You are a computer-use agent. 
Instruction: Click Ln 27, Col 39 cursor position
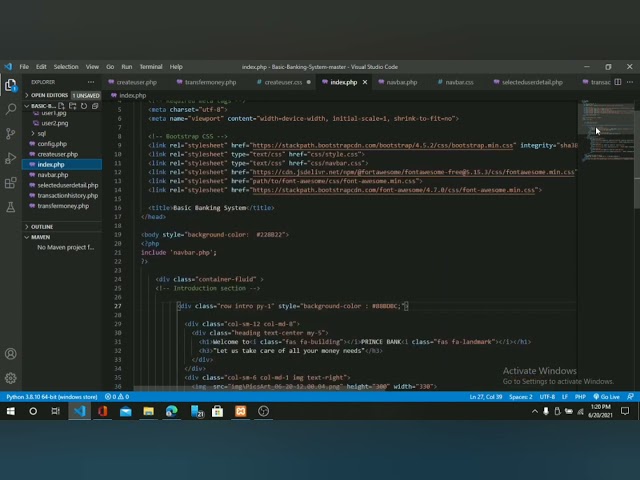(486, 397)
